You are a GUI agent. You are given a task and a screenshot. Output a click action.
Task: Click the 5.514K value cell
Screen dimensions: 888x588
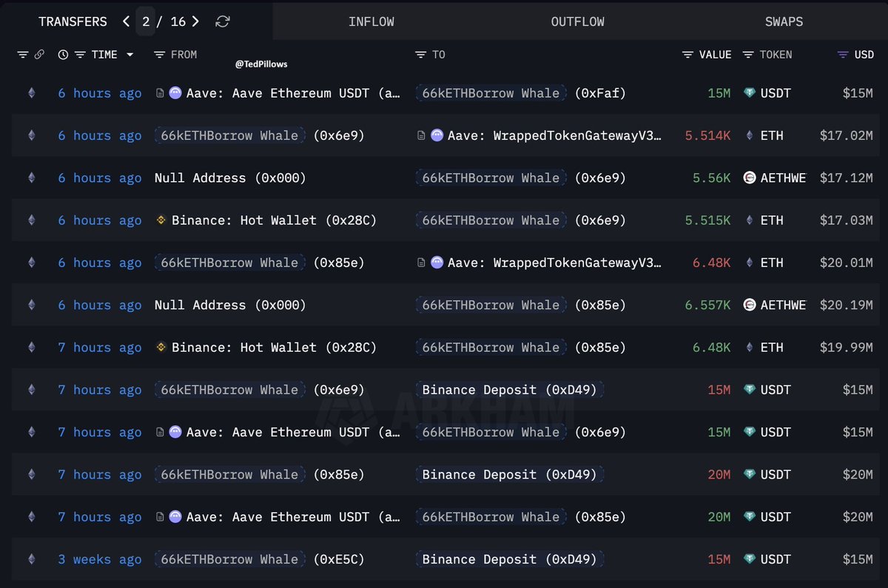pos(707,135)
